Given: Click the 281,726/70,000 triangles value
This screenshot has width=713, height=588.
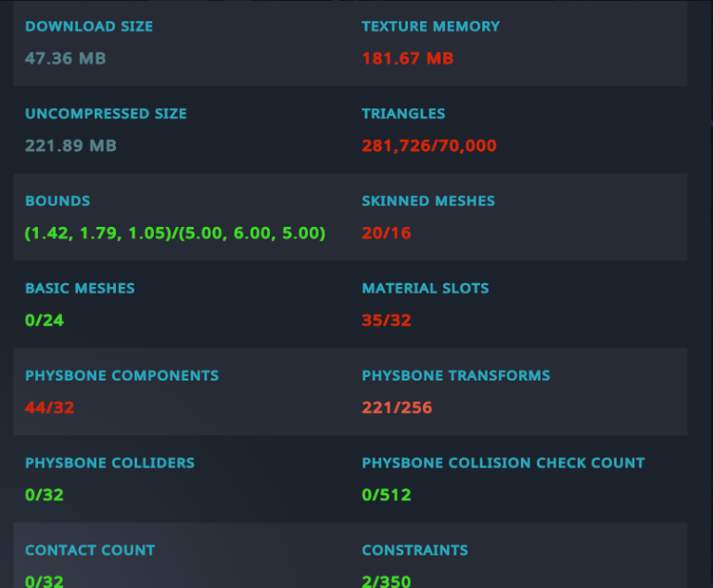Looking at the screenshot, I should [429, 146].
